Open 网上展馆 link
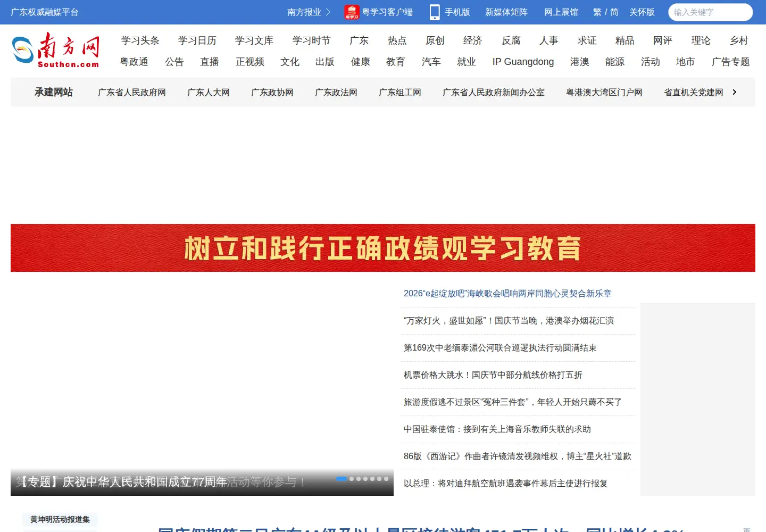Image resolution: width=766 pixels, height=532 pixels. pyautogui.click(x=561, y=12)
